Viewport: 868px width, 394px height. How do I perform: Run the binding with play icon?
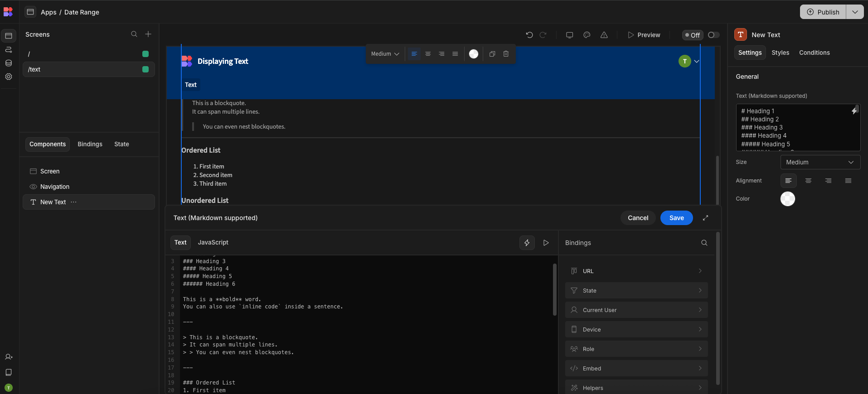point(546,243)
